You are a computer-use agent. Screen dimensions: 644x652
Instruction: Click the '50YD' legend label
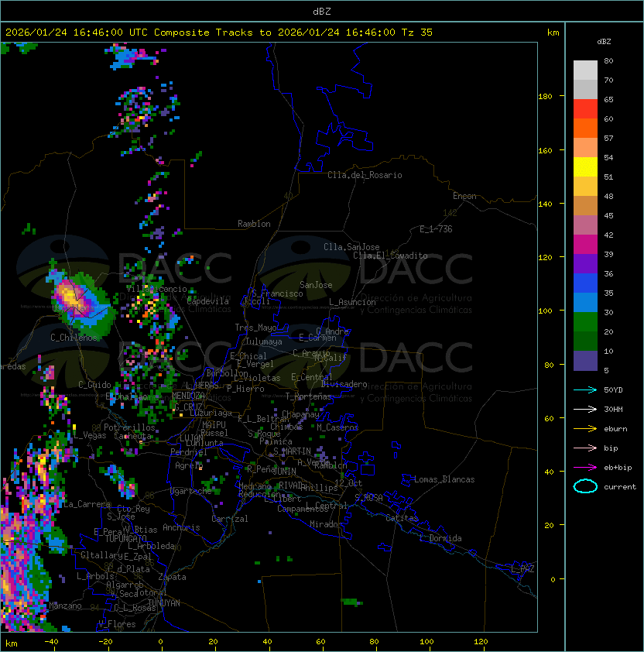(613, 390)
